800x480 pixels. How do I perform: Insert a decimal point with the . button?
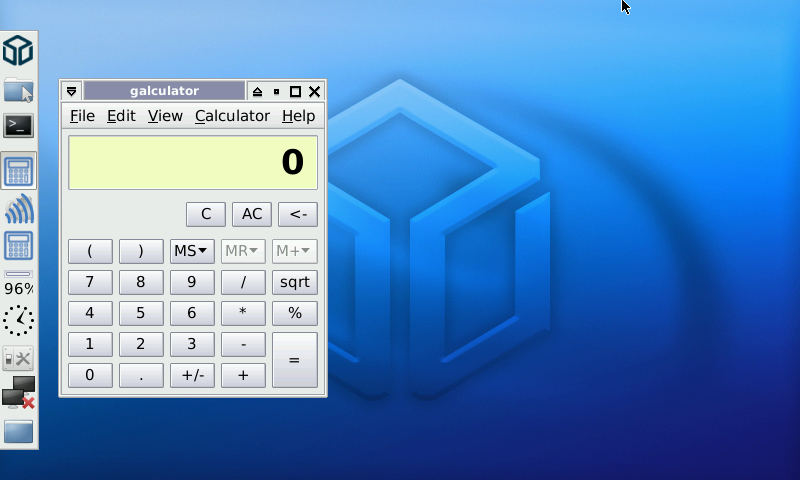pos(141,375)
